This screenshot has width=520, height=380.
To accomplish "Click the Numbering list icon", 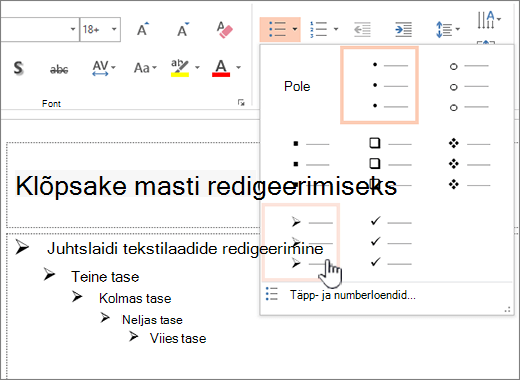I will pos(318,29).
